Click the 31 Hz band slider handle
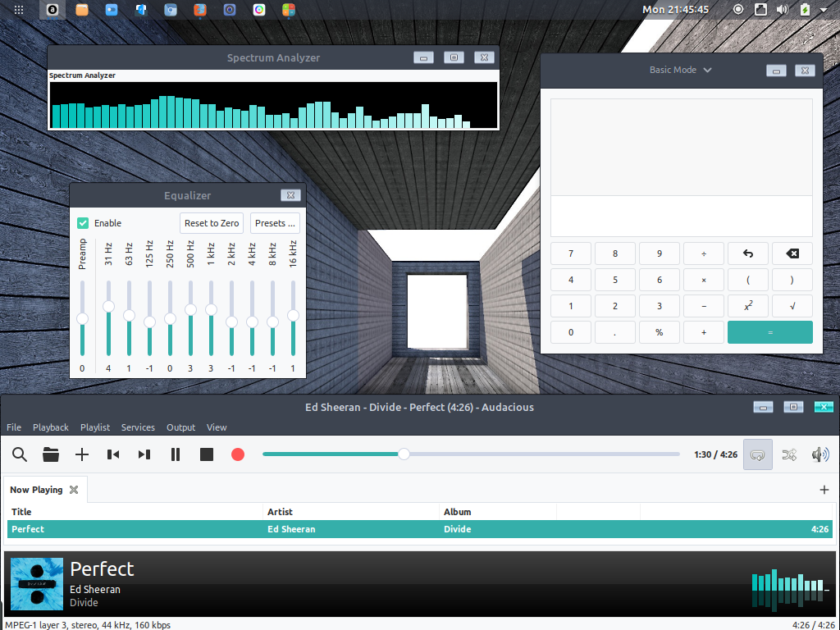This screenshot has height=630, width=840. pyautogui.click(x=108, y=307)
